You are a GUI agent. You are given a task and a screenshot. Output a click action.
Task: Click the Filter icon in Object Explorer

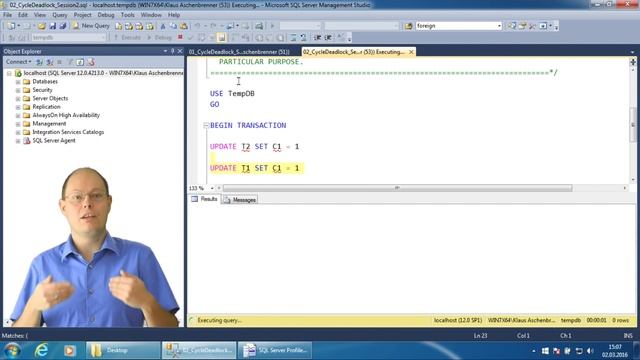coord(70,62)
